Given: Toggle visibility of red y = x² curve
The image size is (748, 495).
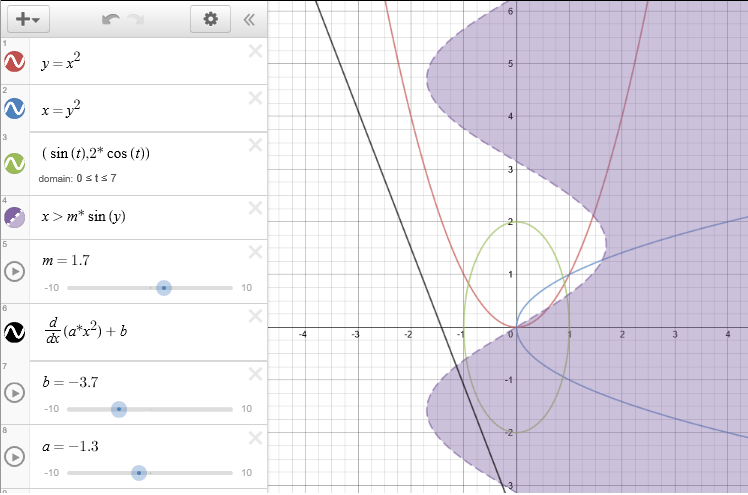Looking at the screenshot, I should [x=15, y=62].
